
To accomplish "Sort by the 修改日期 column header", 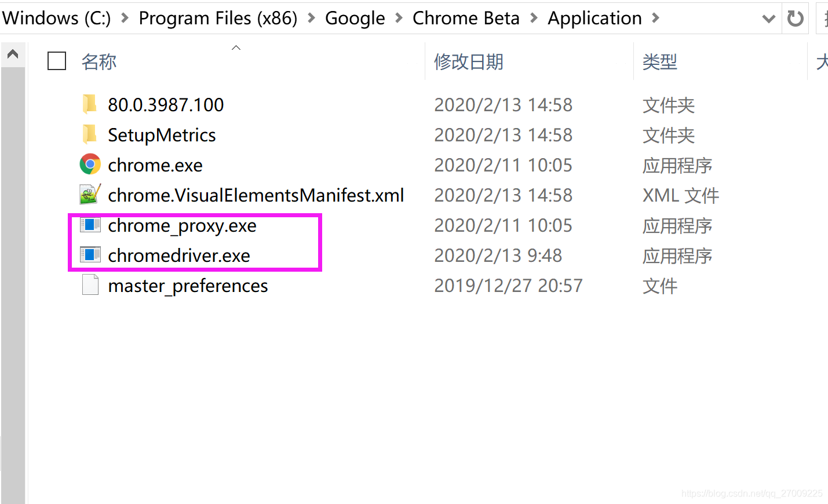I will (x=469, y=61).
